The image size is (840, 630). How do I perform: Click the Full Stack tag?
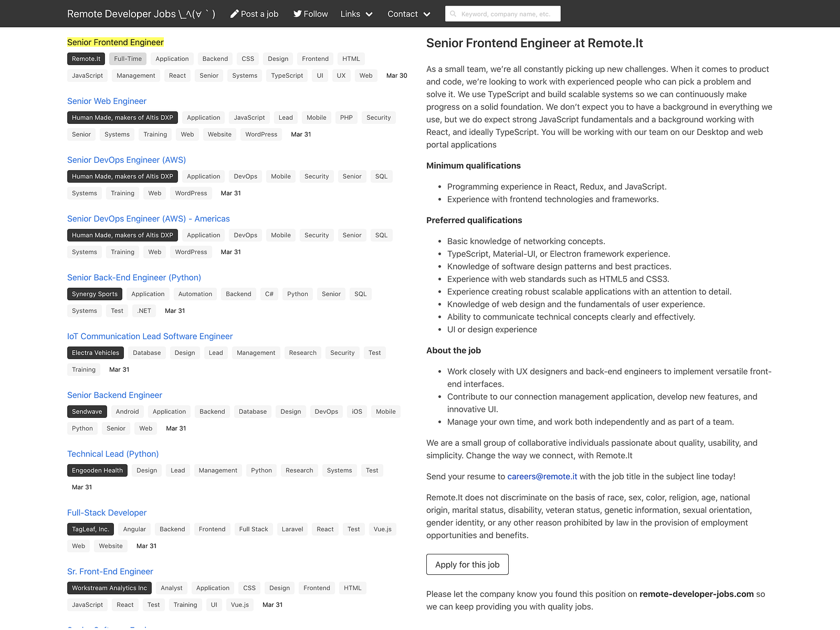click(x=254, y=529)
